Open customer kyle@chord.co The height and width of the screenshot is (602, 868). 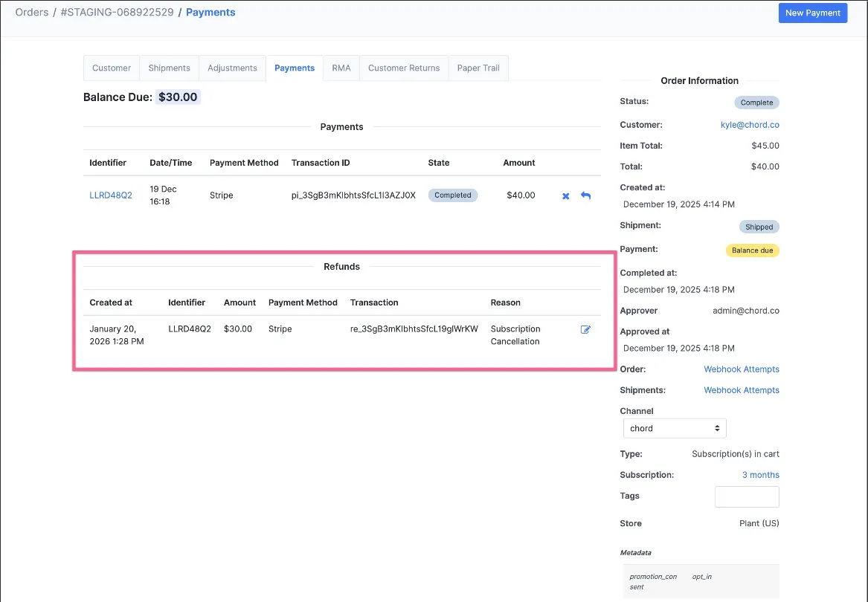coord(750,125)
